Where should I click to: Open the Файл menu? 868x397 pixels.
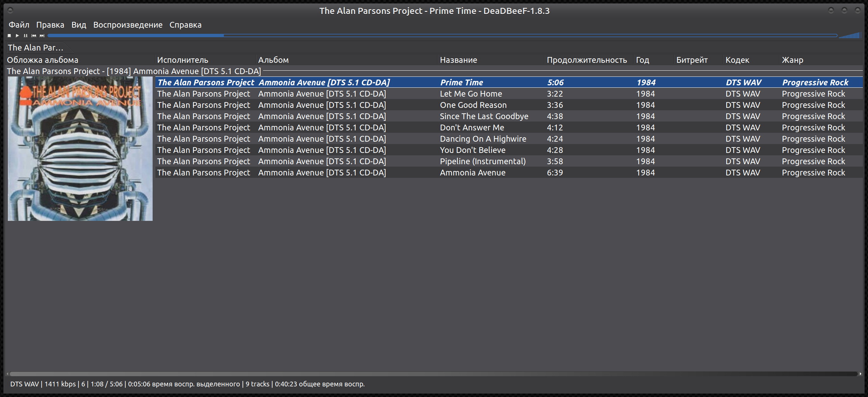pos(19,25)
